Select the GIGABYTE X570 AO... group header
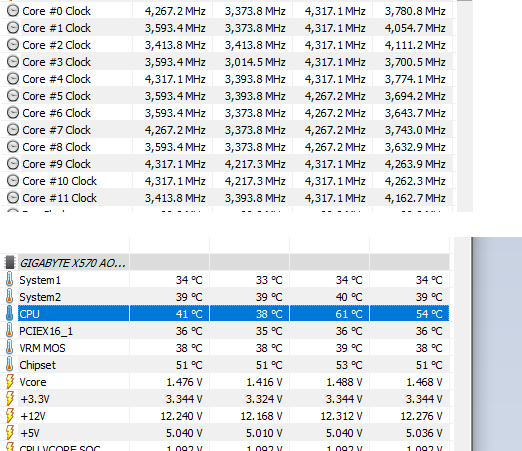Screen dimensions: 522x451 [73, 263]
